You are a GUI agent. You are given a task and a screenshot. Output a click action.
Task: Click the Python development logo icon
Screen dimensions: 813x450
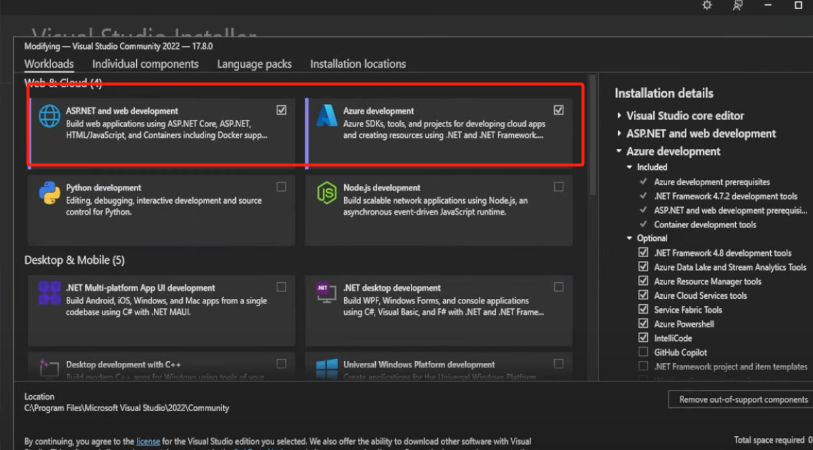click(50, 193)
